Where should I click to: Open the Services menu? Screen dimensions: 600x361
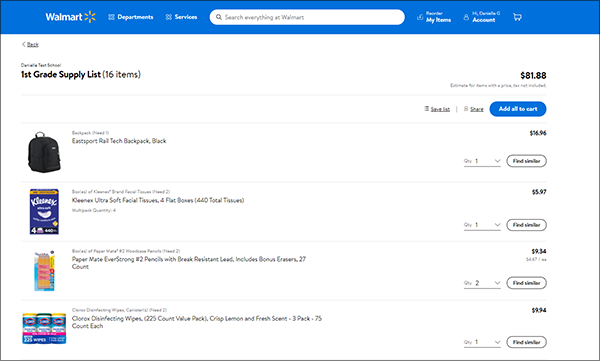point(181,17)
